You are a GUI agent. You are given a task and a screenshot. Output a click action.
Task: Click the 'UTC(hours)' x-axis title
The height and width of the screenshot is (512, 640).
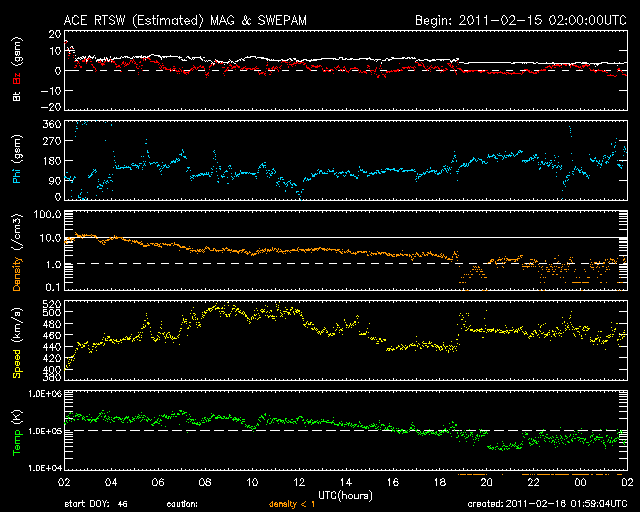click(x=345, y=496)
